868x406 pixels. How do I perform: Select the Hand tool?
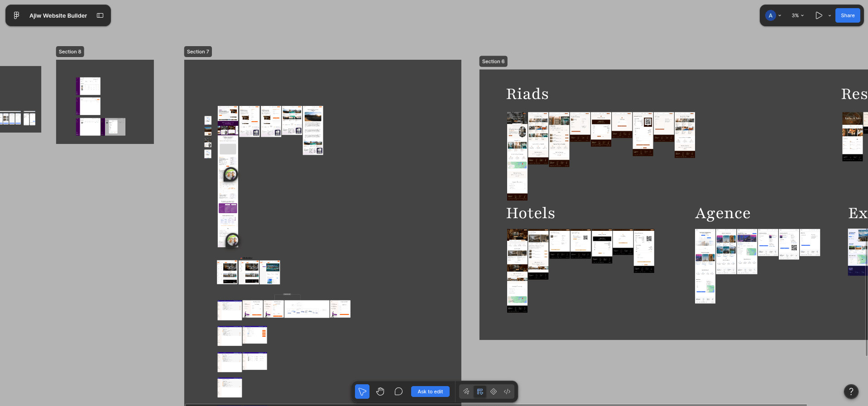click(380, 392)
